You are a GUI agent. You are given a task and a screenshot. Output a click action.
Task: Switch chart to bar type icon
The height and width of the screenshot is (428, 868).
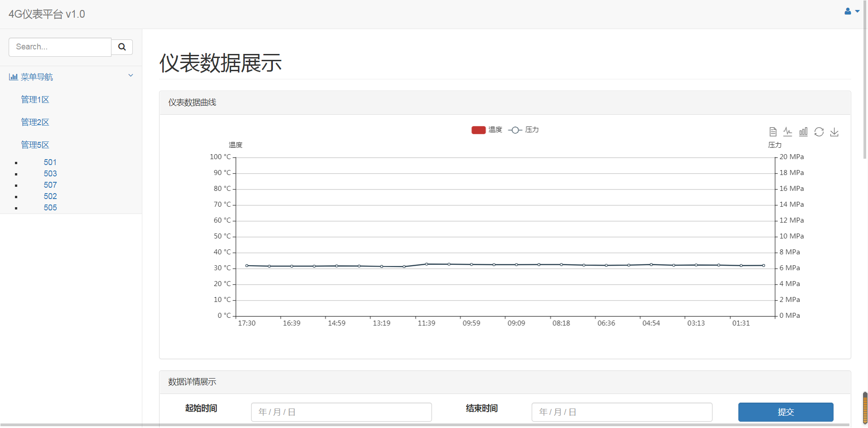tap(803, 132)
